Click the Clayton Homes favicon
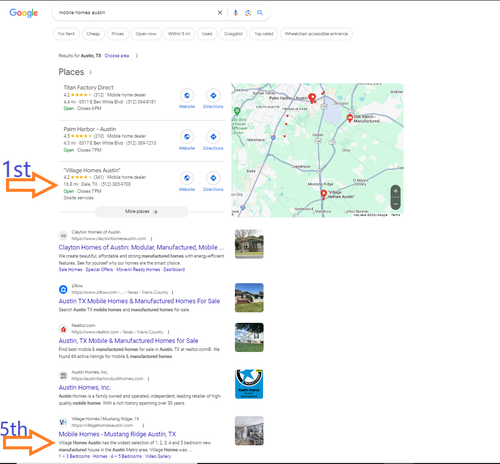 63,236
